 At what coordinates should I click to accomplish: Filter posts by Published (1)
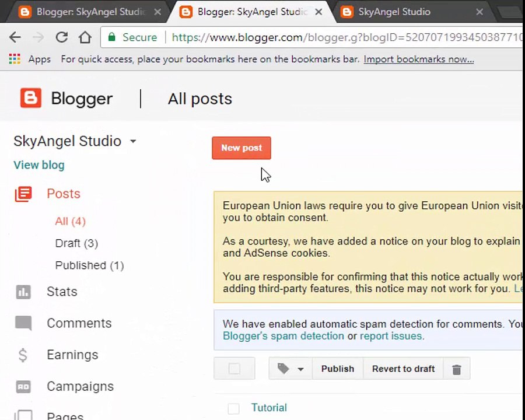point(89,265)
